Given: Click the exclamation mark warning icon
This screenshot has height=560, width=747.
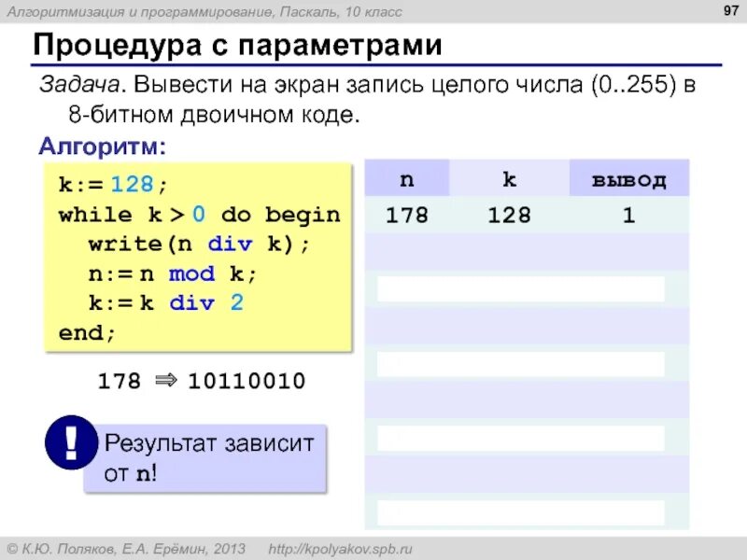Looking at the screenshot, I should pos(71,442).
